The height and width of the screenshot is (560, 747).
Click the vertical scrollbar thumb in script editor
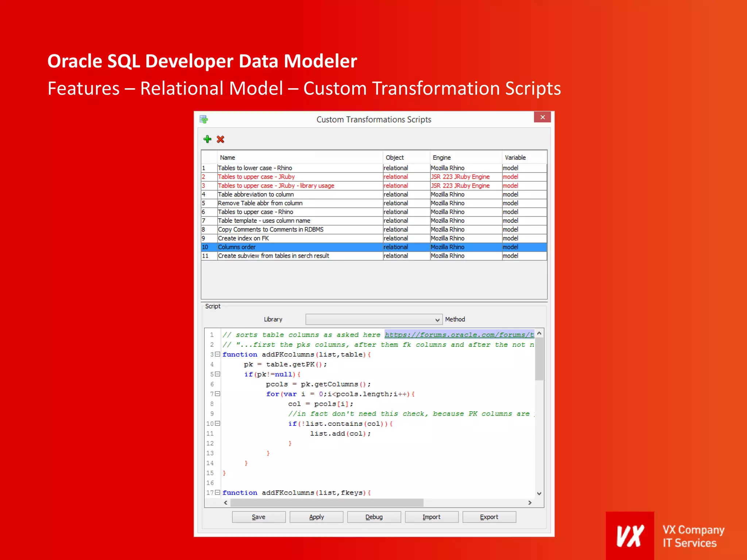click(539, 359)
